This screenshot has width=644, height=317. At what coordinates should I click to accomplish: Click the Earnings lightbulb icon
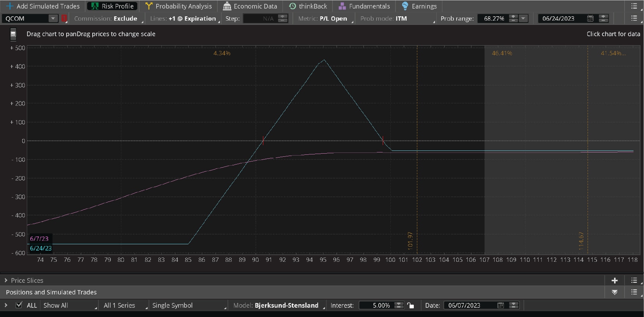pyautogui.click(x=405, y=6)
